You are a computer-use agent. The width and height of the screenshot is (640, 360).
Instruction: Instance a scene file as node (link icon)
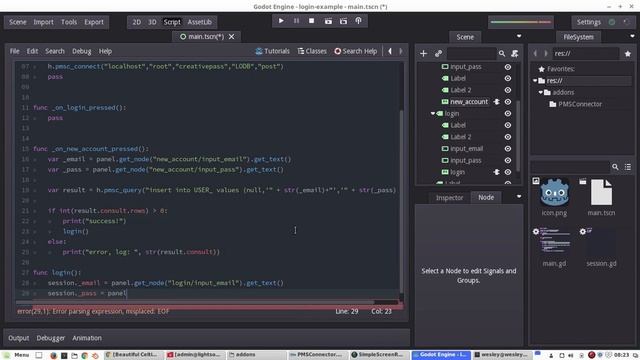(x=438, y=53)
